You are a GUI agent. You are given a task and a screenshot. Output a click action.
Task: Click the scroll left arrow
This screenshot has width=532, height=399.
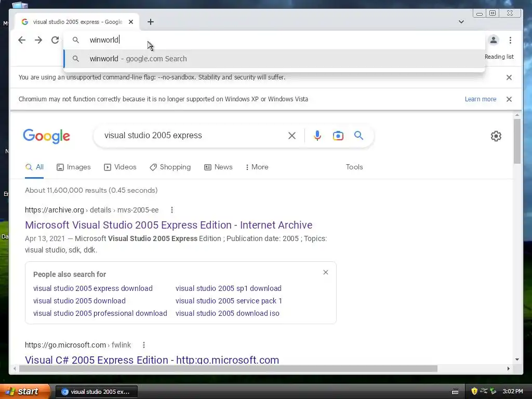(x=14, y=368)
